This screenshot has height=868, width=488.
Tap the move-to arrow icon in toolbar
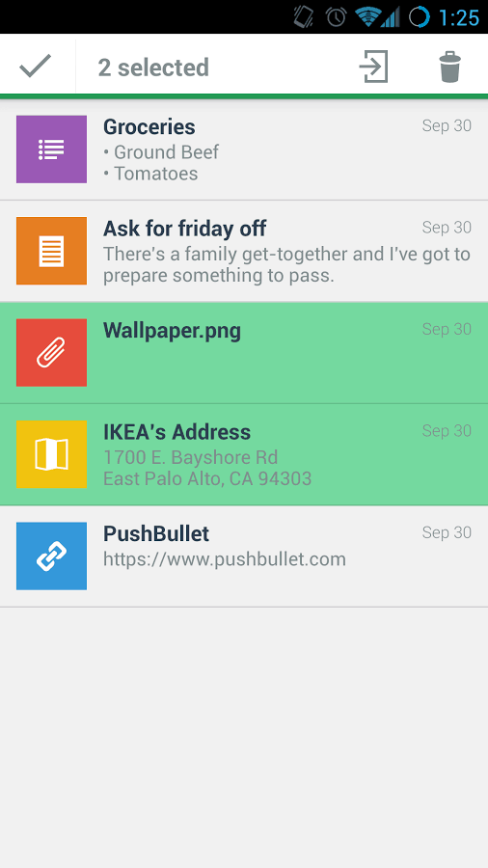click(373, 67)
